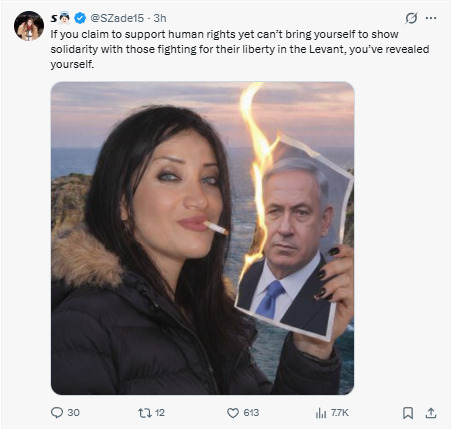Viewport: 453px width, 429px height.
Task: Click the 12 reposts count
Action: coord(160,413)
